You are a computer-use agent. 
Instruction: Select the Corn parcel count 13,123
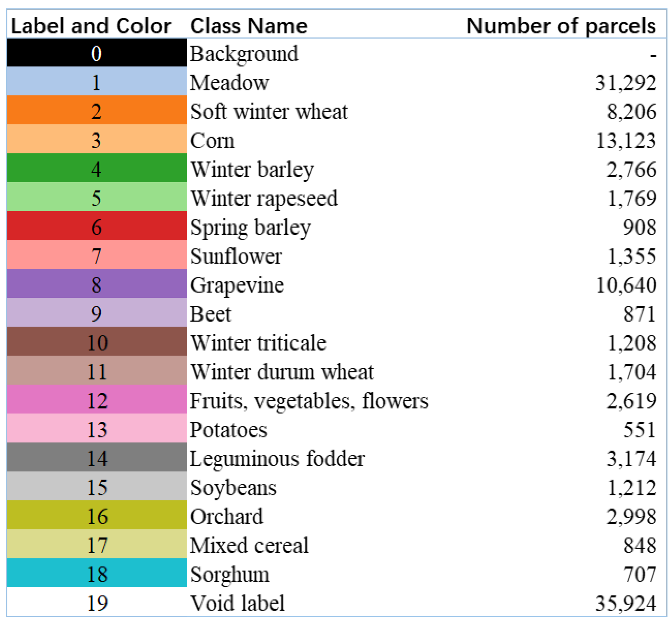click(626, 141)
